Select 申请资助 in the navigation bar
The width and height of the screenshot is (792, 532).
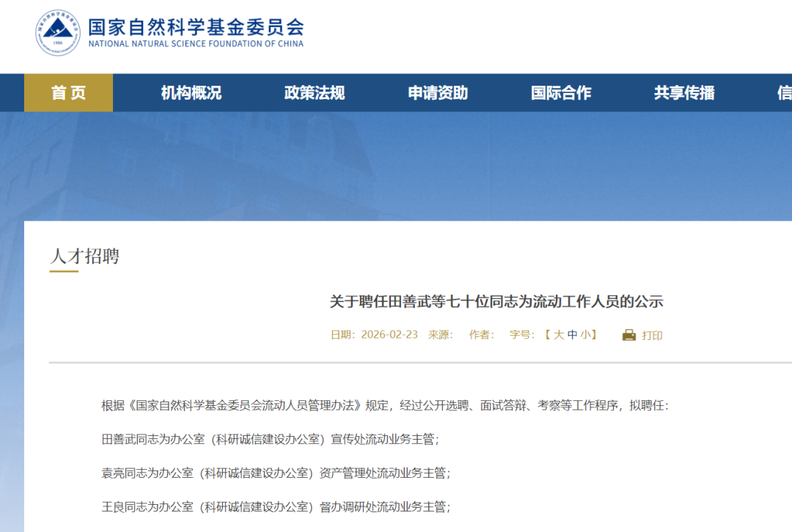[438, 93]
